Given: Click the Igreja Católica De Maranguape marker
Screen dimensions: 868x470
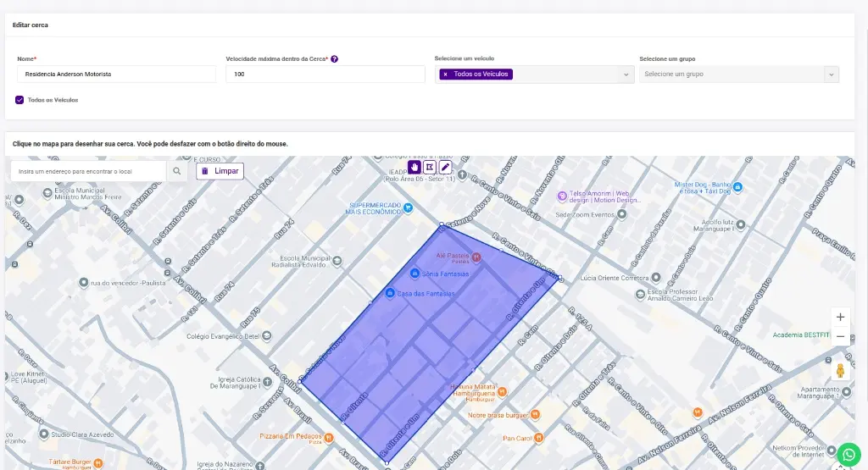Looking at the screenshot, I should click(267, 382).
